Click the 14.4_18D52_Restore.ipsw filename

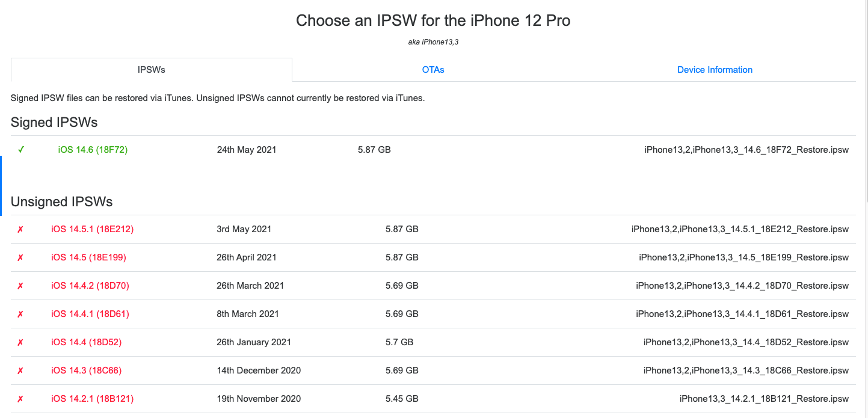click(x=745, y=342)
